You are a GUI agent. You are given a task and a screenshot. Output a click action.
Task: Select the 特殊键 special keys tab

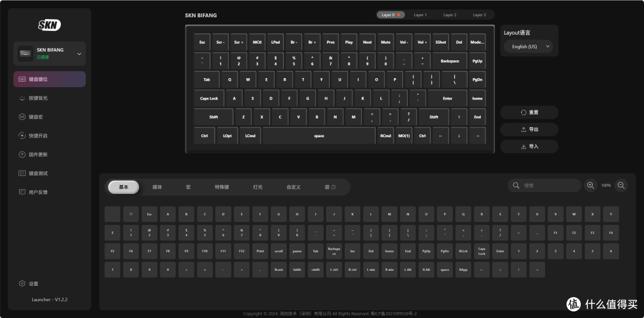[222, 187]
